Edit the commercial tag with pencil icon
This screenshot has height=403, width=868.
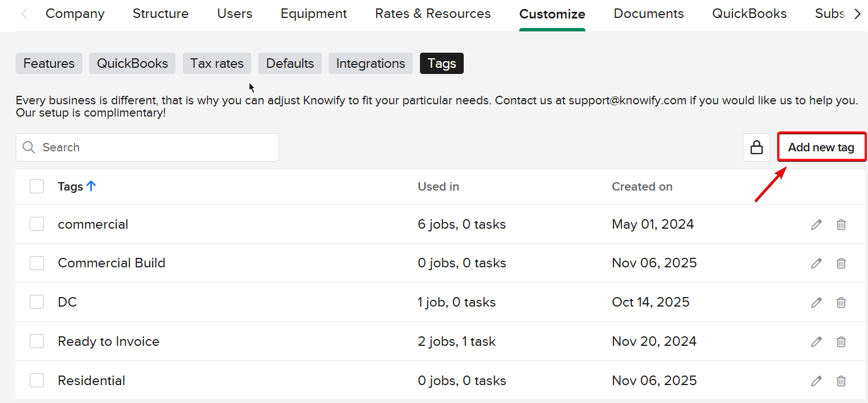coord(816,225)
